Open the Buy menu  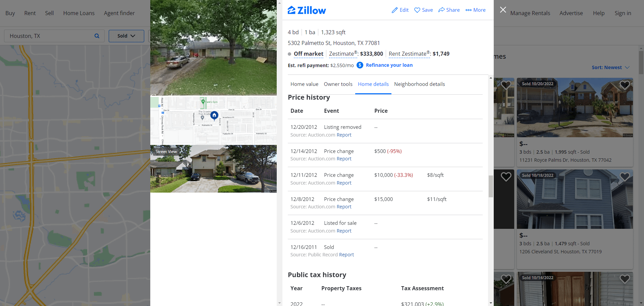(x=10, y=13)
